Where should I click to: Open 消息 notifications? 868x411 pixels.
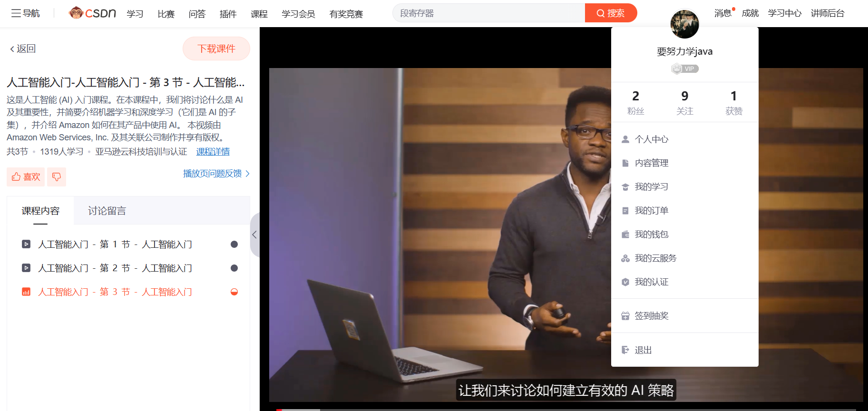point(723,13)
